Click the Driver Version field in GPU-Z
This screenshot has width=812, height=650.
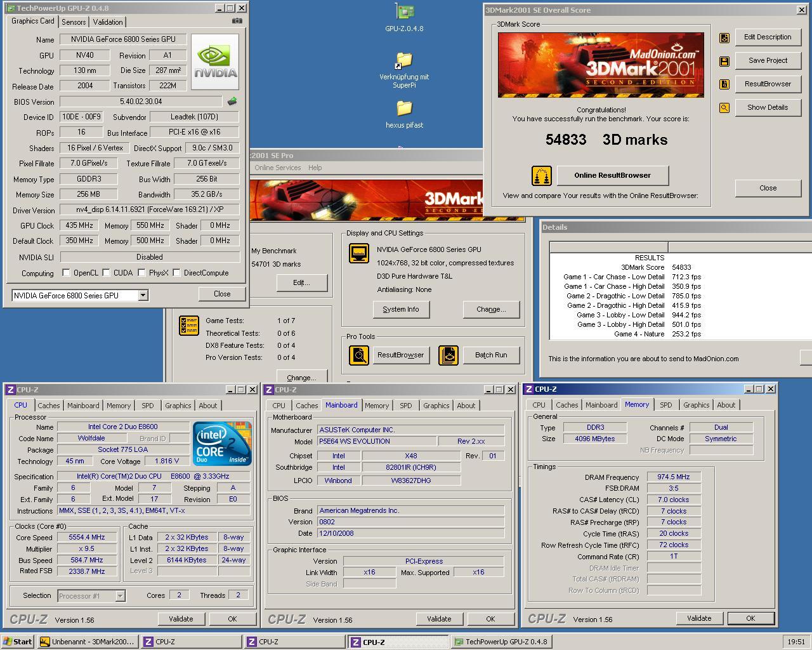coord(150,209)
